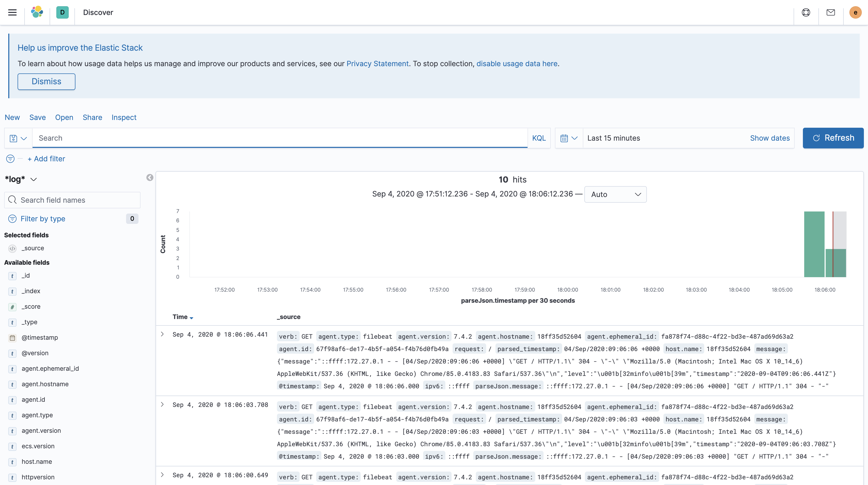
Task: Click the Elastic logo icon
Action: pos(37,12)
